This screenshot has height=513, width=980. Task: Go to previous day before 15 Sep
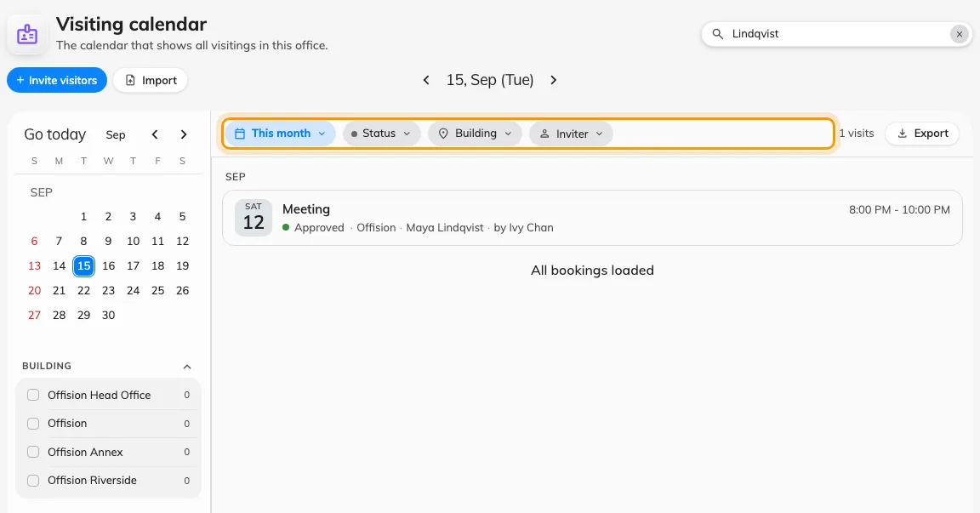coord(426,80)
